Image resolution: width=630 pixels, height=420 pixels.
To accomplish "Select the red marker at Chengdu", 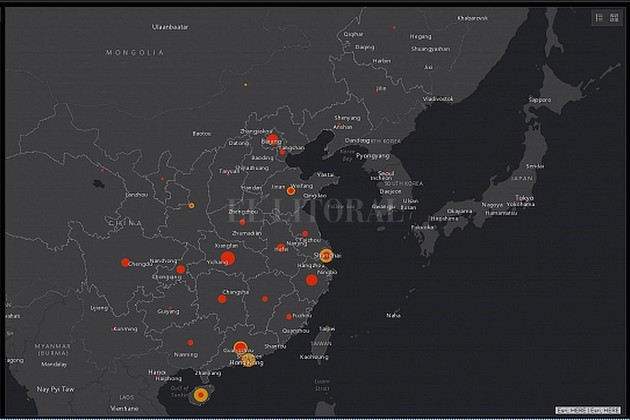I will coord(125,263).
